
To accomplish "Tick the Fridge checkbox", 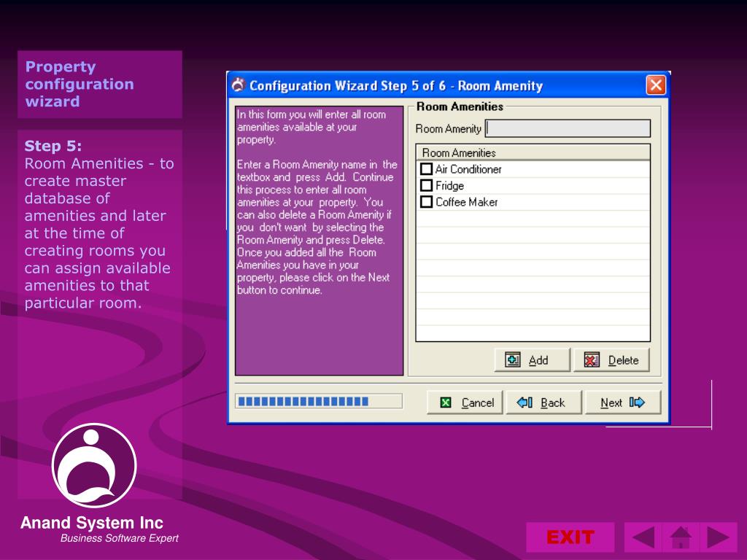I will (426, 185).
